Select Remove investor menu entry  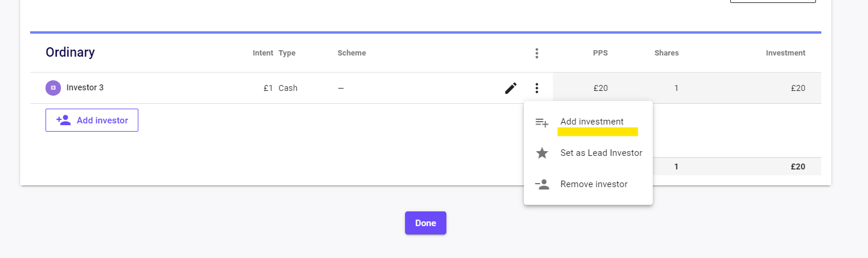(594, 184)
